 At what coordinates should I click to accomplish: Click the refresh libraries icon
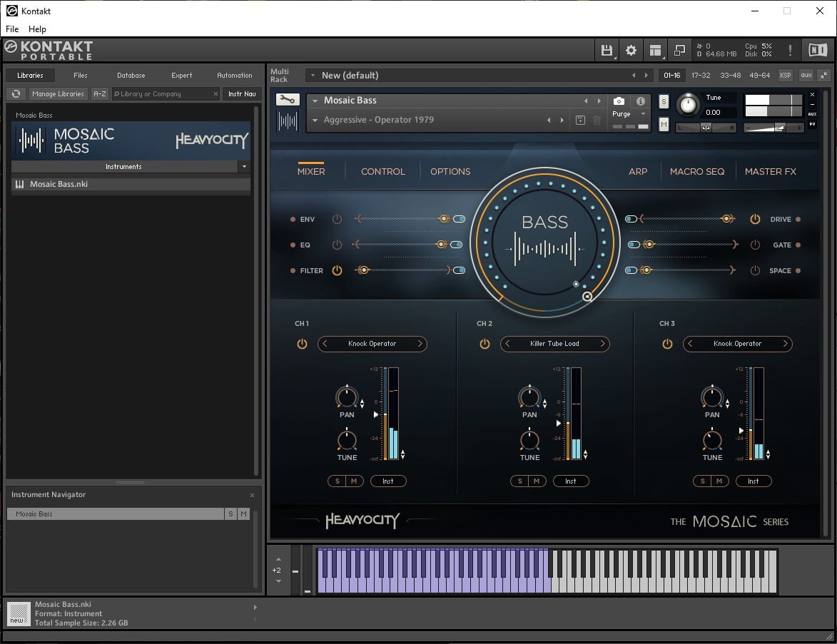point(16,94)
